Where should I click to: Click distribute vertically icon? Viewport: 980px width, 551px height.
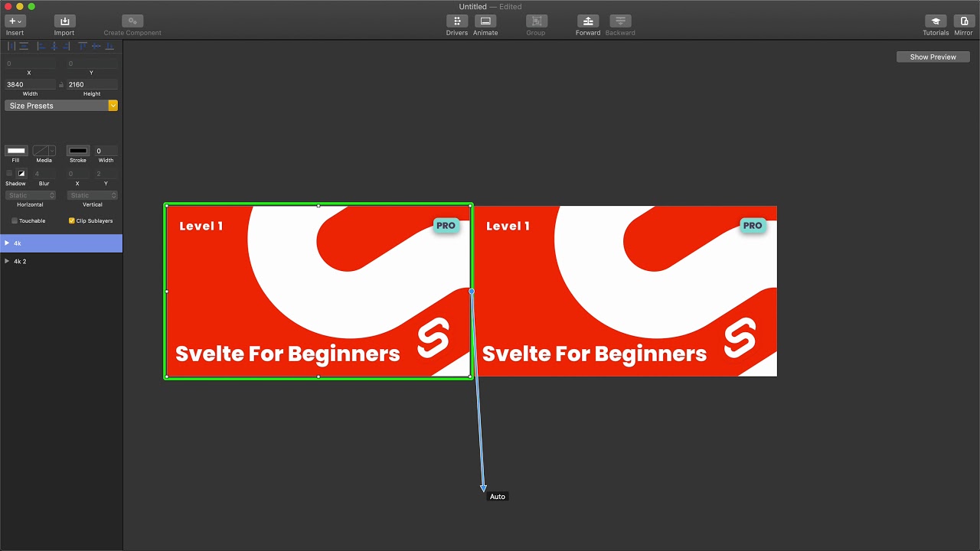[x=24, y=47]
